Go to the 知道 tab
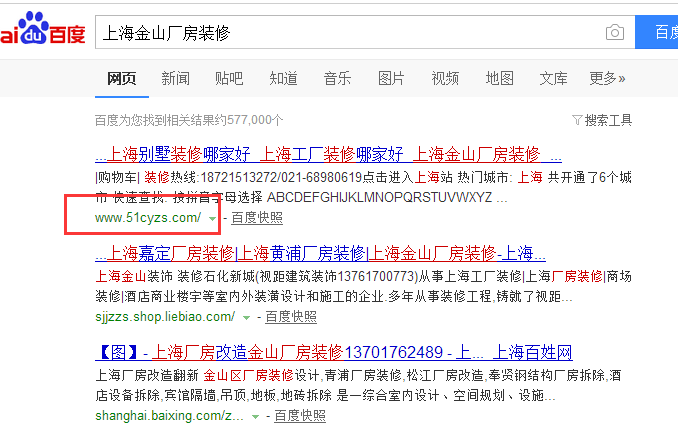 pyautogui.click(x=283, y=79)
